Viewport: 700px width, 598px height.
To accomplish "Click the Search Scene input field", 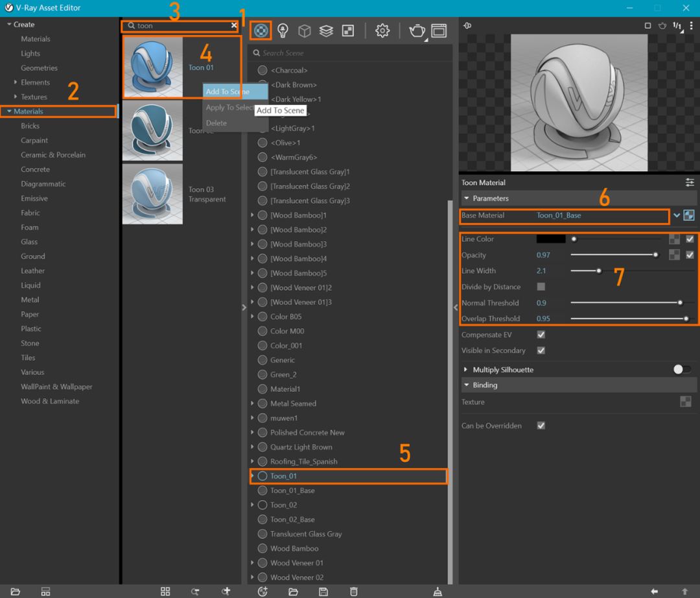I will (x=351, y=53).
